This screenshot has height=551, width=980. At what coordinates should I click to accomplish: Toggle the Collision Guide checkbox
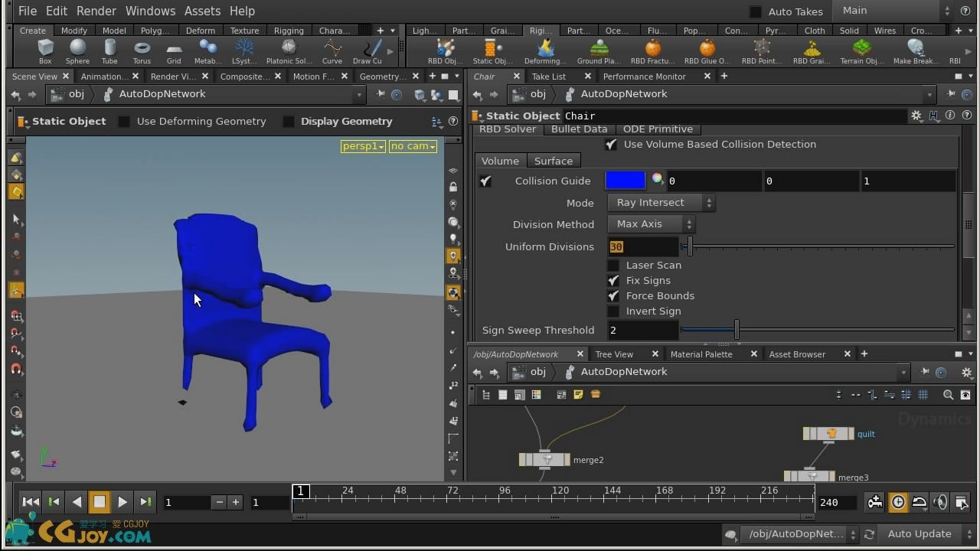tap(485, 181)
